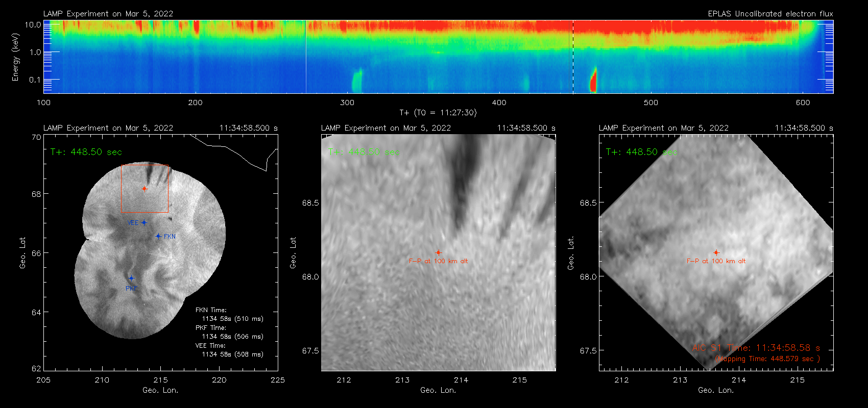Click the 'Geo. Lat.' label of the right panel
868x408 pixels.
pos(571,252)
